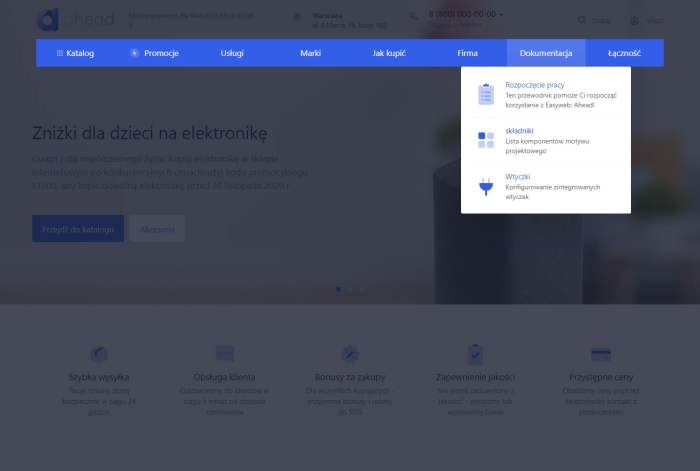Image resolution: width=700 pixels, height=471 pixels.
Task: Click the Promocje circular badge icon
Action: 135,53
